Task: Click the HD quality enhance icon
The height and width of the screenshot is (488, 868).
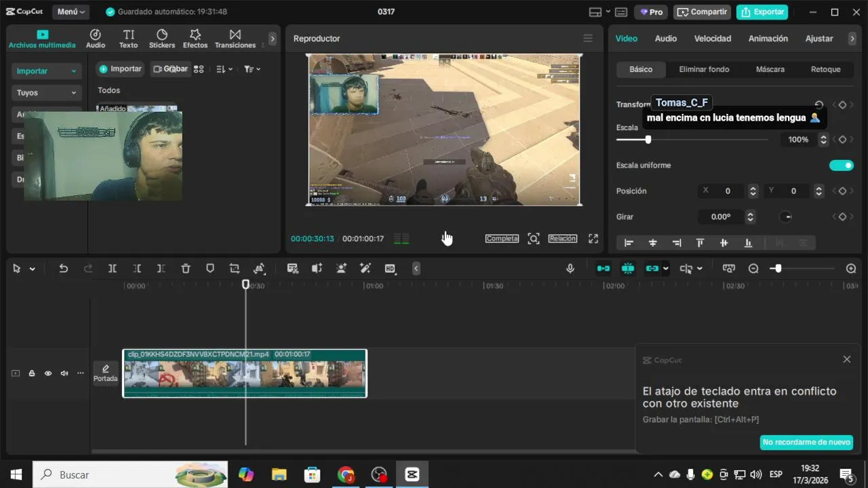Action: (390, 268)
